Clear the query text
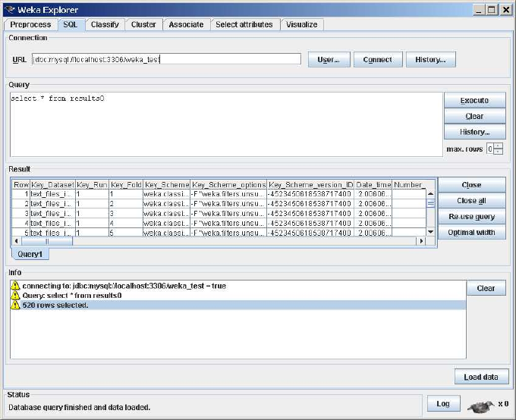 click(x=474, y=116)
